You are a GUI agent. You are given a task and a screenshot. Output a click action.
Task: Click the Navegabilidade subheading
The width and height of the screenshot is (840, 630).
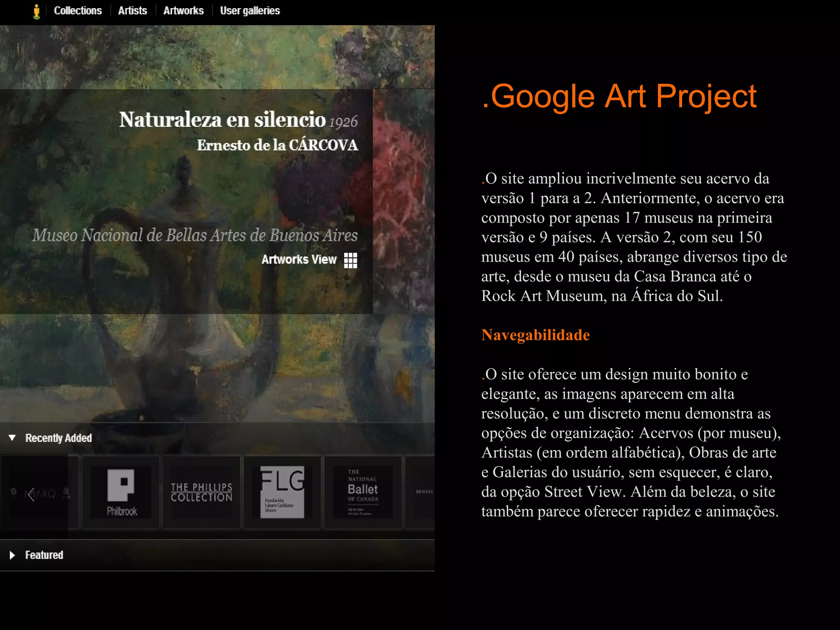(536, 335)
